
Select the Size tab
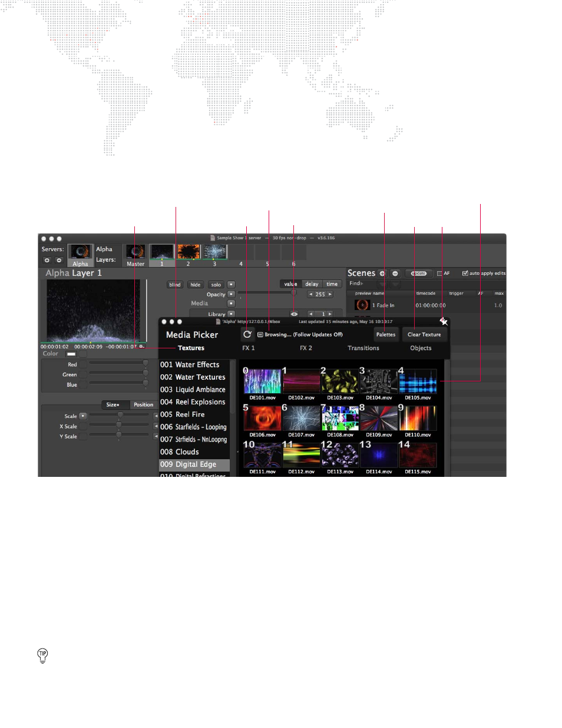pos(113,405)
